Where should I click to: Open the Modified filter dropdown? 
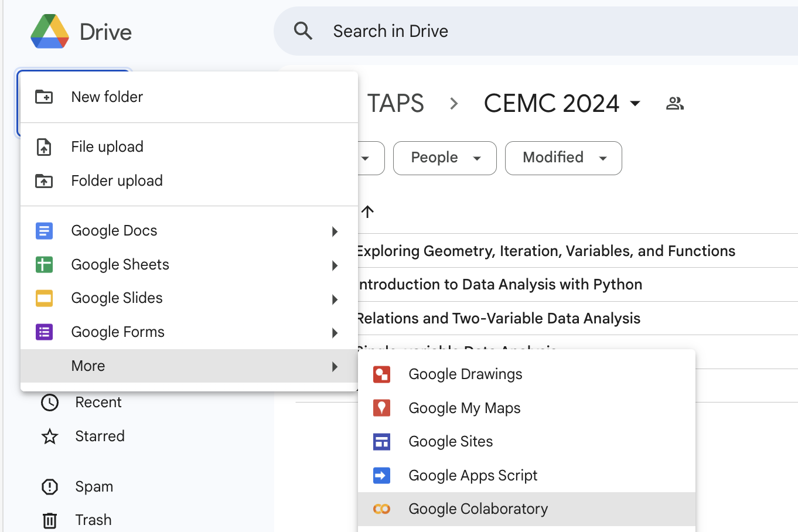tap(562, 158)
